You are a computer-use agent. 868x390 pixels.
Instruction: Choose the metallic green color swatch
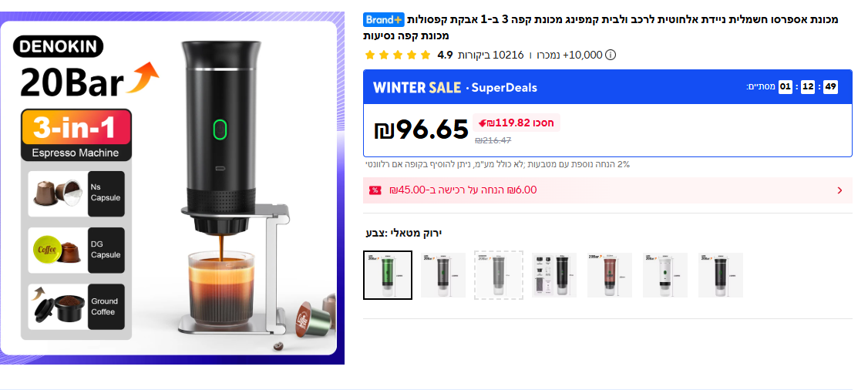(x=388, y=275)
